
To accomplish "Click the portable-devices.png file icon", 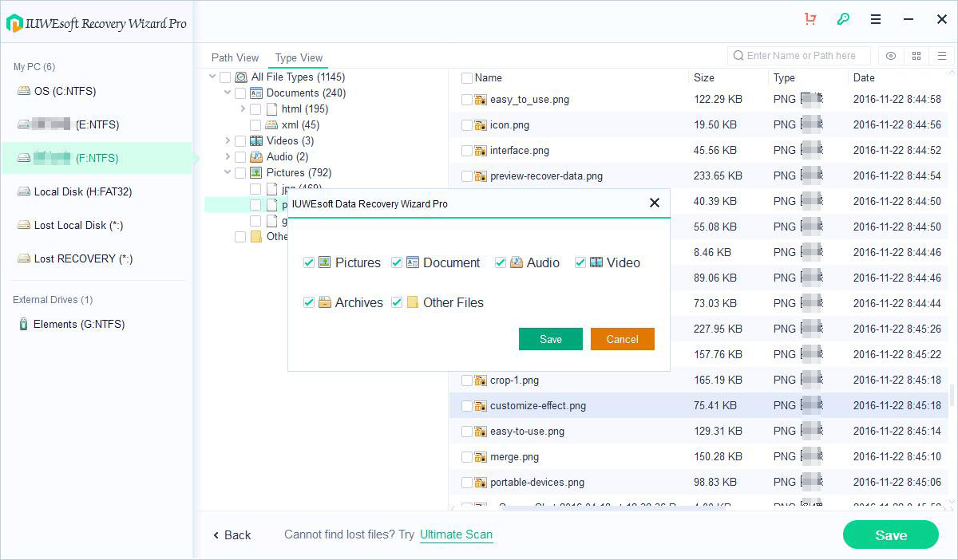I will (481, 483).
